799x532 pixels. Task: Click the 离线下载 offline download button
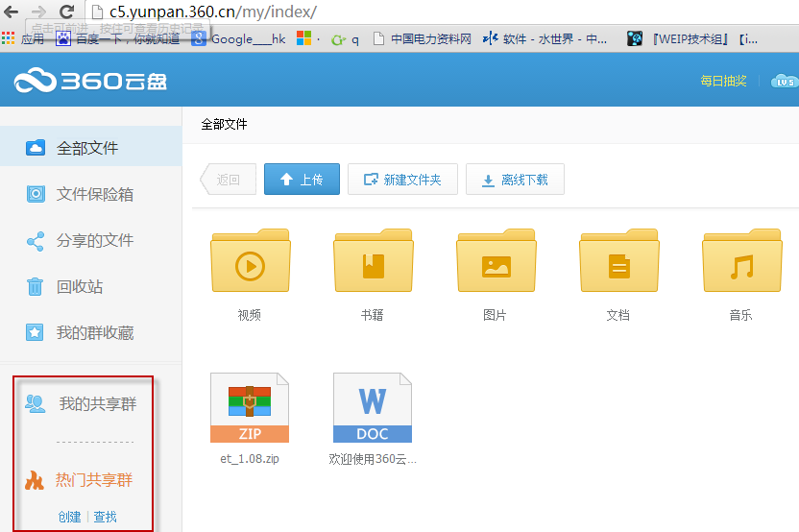point(515,180)
